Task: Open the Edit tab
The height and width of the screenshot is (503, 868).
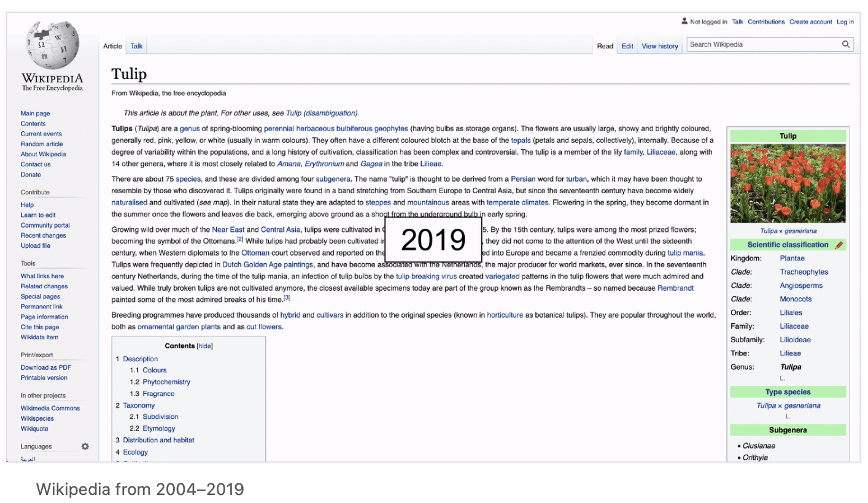Action: coord(627,46)
